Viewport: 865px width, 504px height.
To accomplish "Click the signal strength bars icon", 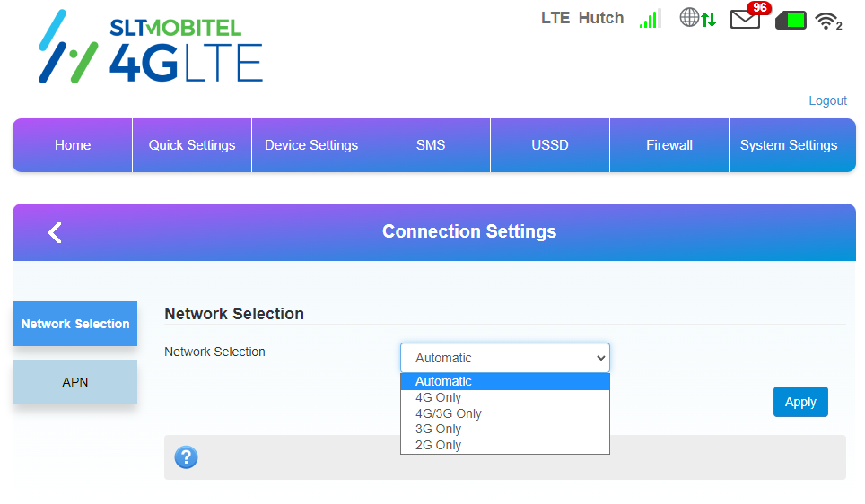I will point(650,19).
